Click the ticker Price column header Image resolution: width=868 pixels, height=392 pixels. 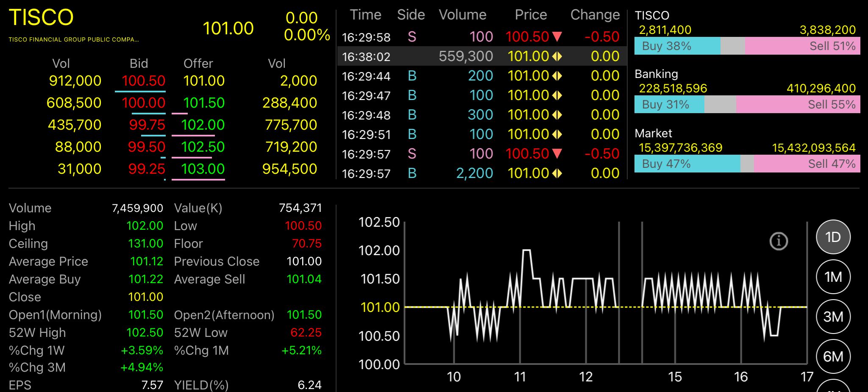[x=531, y=15]
